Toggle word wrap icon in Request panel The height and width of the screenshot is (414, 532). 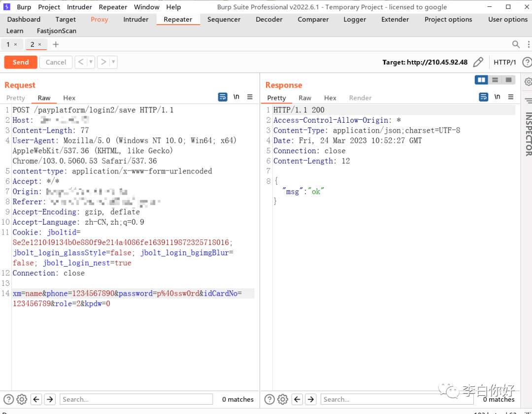(223, 97)
